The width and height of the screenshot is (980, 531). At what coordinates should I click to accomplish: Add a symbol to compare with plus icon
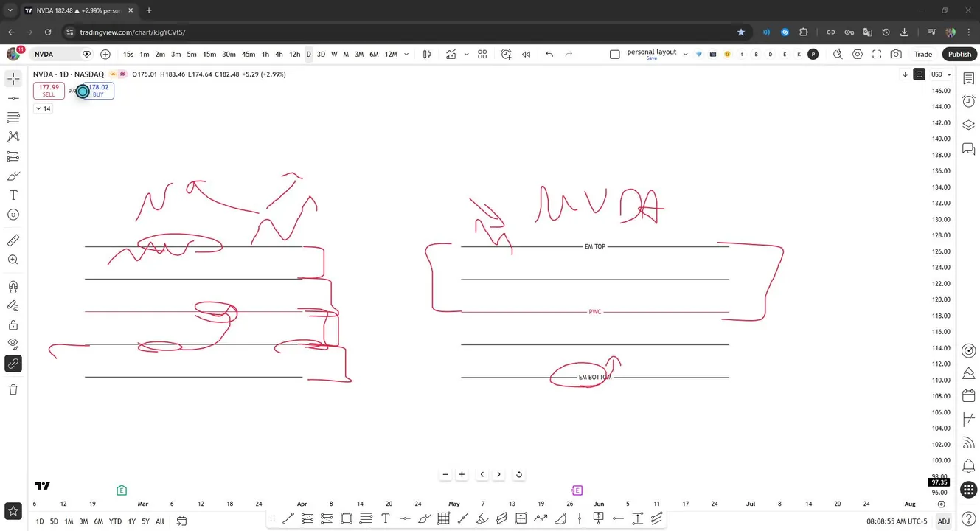pos(105,55)
